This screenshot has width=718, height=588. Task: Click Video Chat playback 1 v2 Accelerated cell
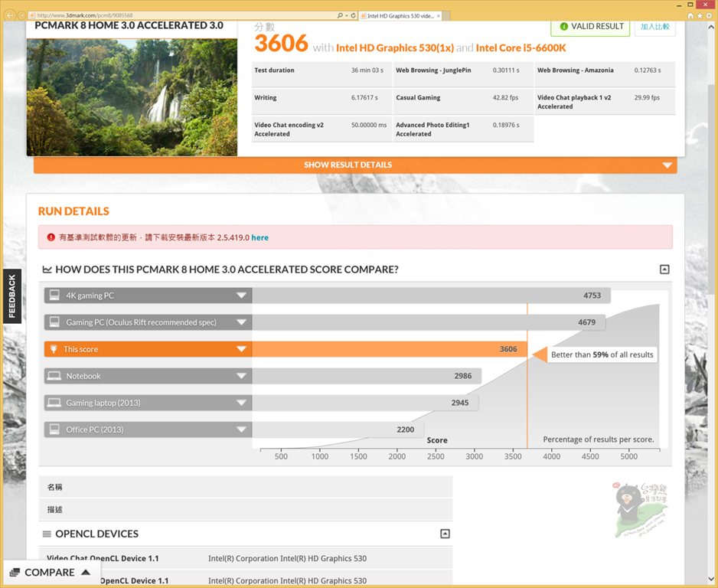point(605,102)
